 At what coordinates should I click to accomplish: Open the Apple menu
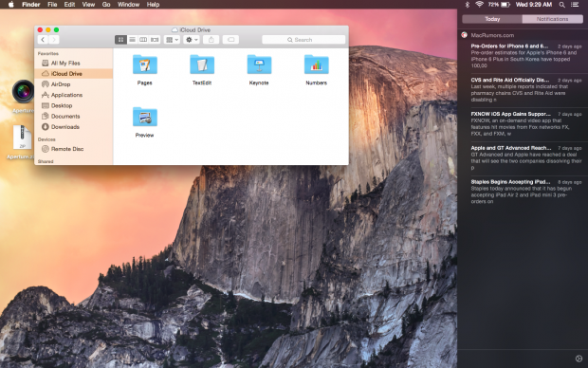pos(10,5)
